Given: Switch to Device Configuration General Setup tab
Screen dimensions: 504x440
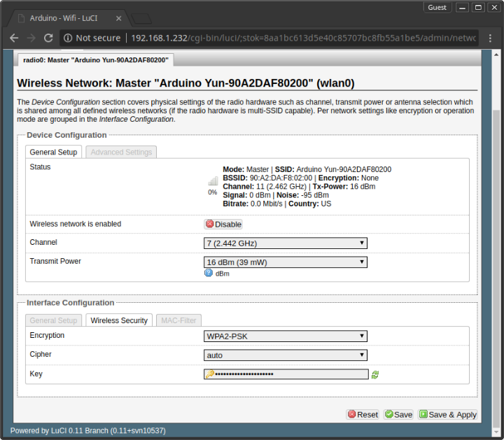Looking at the screenshot, I should point(53,152).
